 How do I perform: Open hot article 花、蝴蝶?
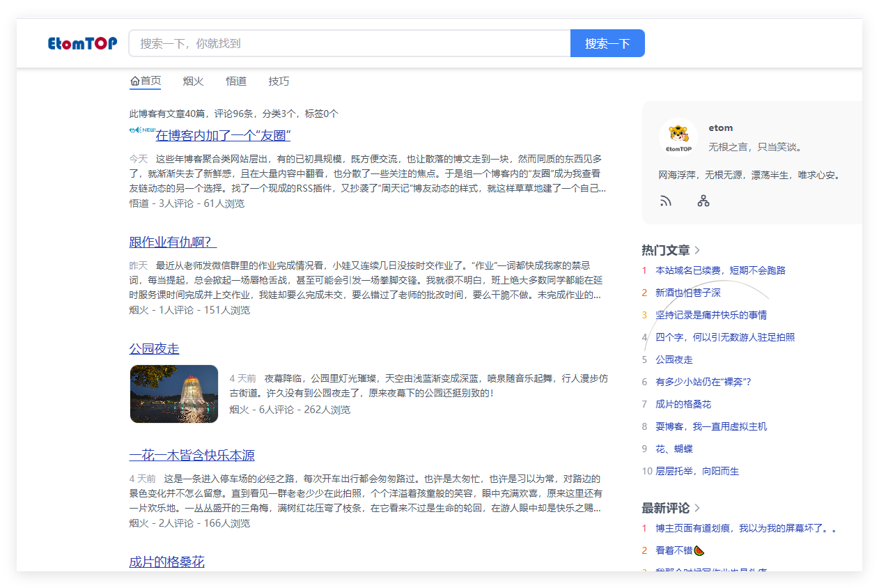674,449
